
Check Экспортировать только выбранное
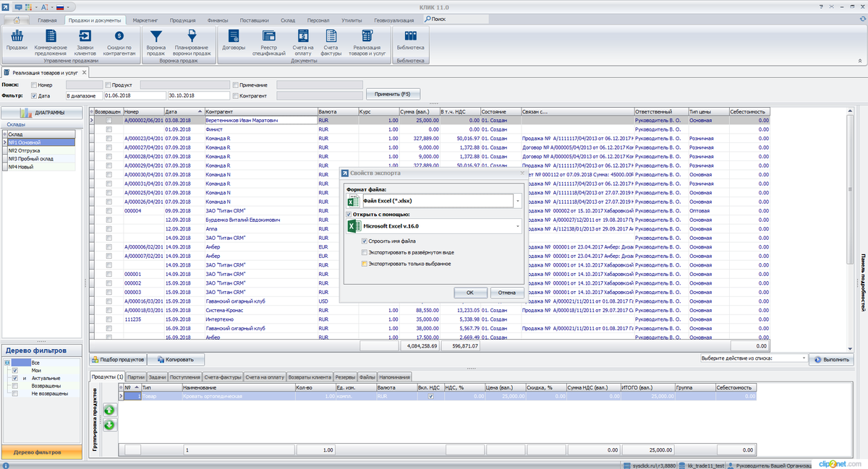pos(364,263)
